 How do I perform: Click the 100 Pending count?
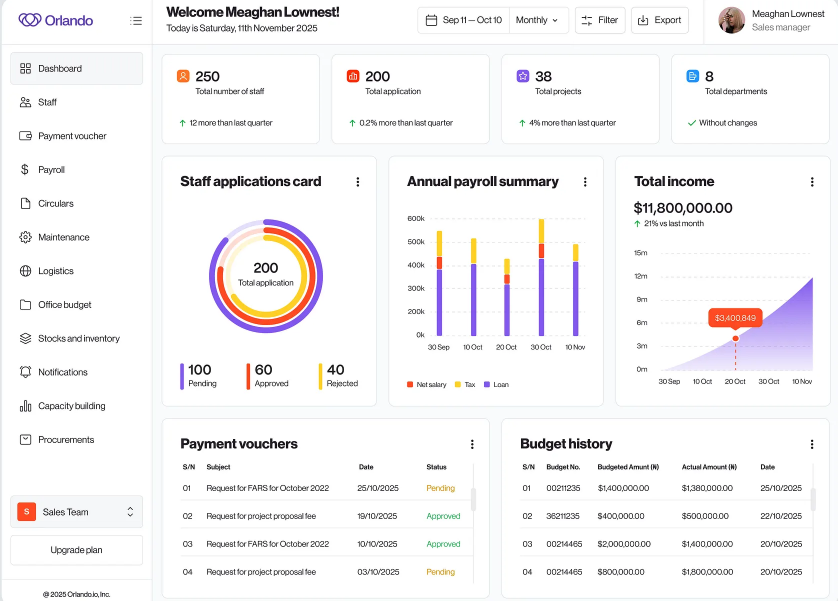click(199, 370)
